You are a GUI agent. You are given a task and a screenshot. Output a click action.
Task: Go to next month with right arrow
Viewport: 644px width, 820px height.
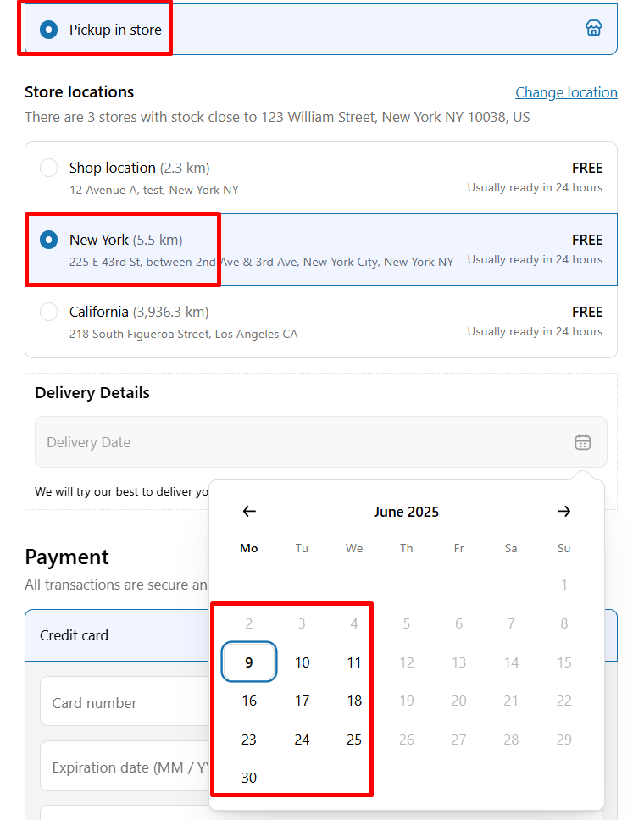pos(563,511)
